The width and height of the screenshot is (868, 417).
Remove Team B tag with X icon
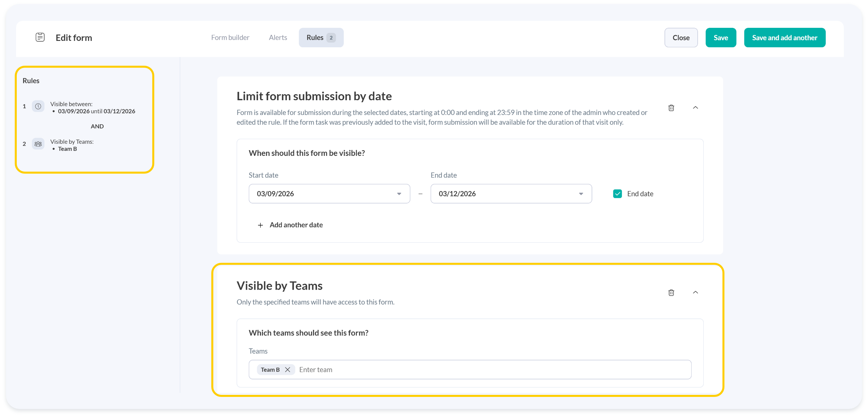(287, 369)
